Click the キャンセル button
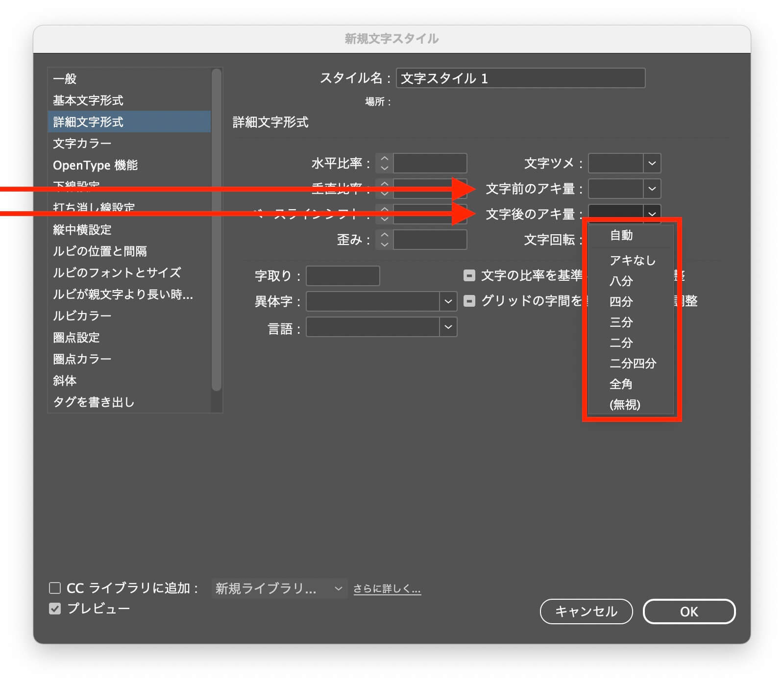Screen dimensions: 784x685 [586, 612]
